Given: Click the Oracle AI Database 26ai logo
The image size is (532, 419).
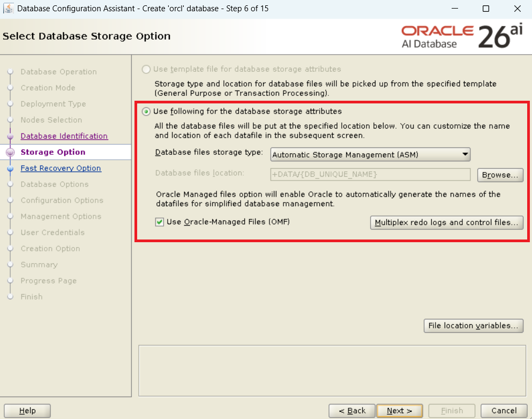Looking at the screenshot, I should pos(462,36).
